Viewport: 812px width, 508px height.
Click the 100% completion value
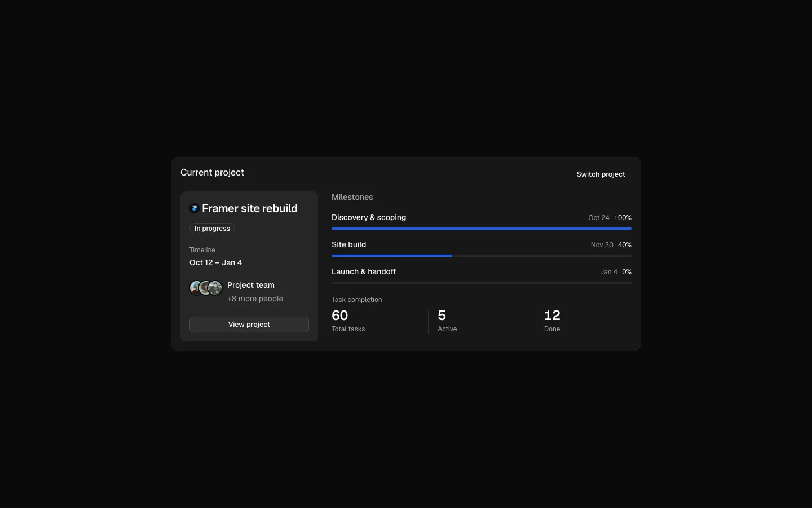623,218
